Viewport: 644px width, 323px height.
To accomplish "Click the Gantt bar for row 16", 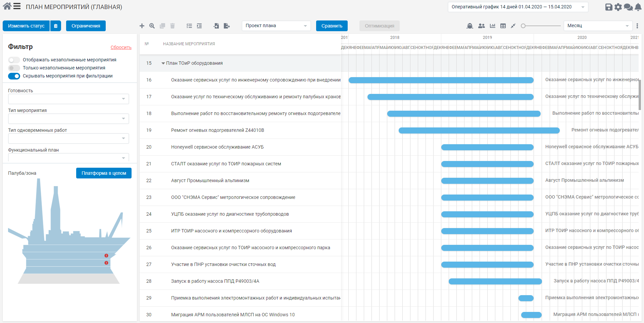I will (x=441, y=80).
